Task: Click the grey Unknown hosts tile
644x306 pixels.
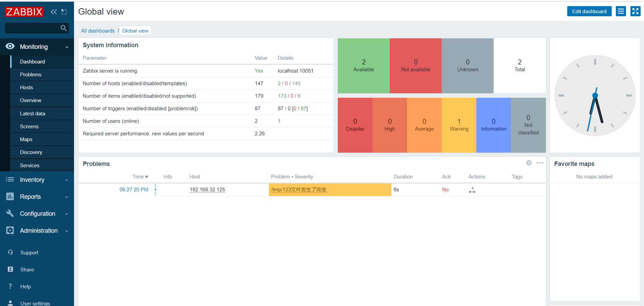Action: pos(467,66)
